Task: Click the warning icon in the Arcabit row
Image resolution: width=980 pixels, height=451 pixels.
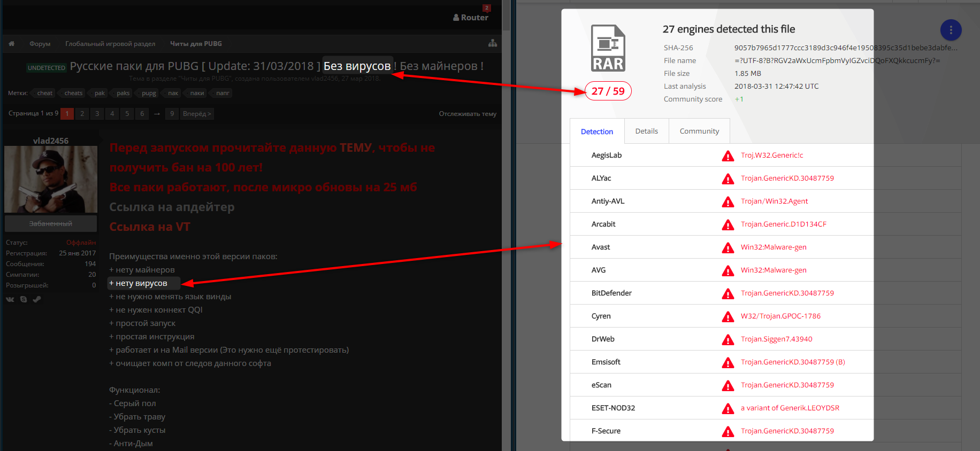Action: 728,224
